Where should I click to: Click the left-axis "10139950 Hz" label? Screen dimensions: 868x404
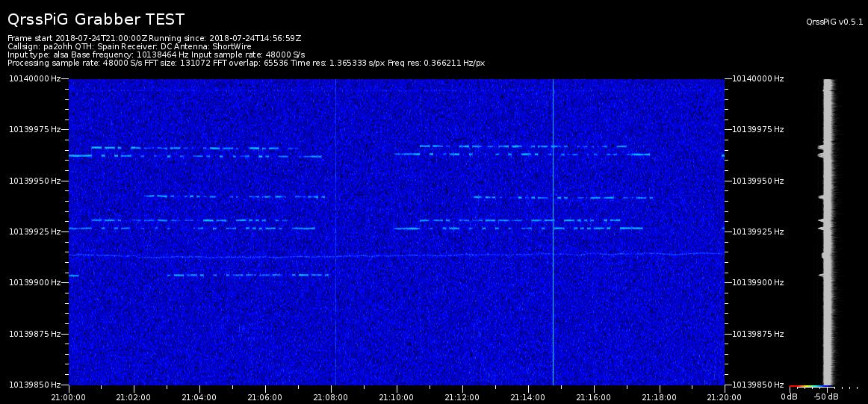(x=34, y=181)
